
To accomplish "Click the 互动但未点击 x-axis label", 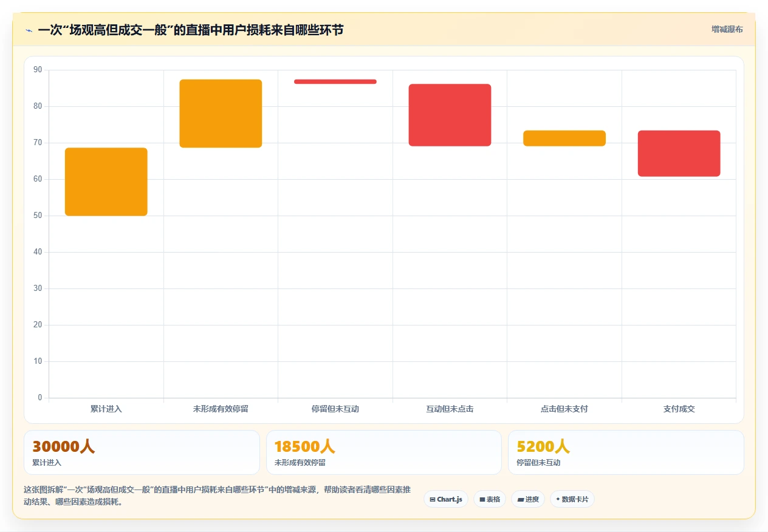I will click(450, 409).
